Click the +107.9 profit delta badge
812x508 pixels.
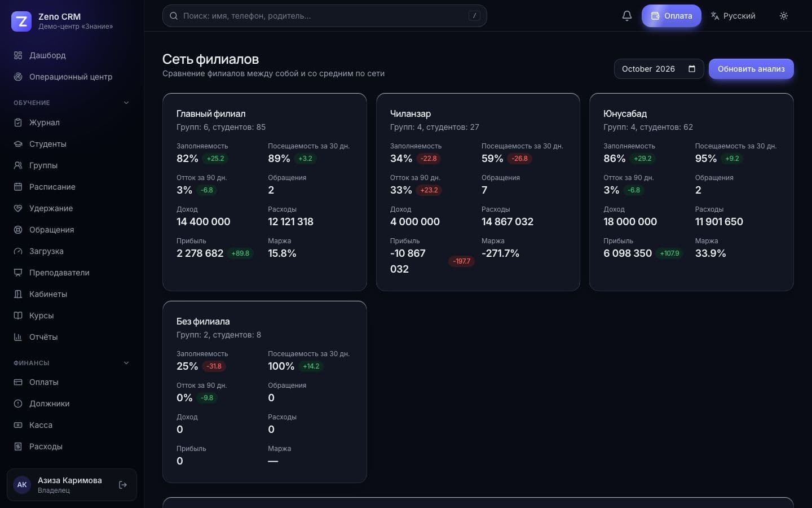tap(669, 253)
